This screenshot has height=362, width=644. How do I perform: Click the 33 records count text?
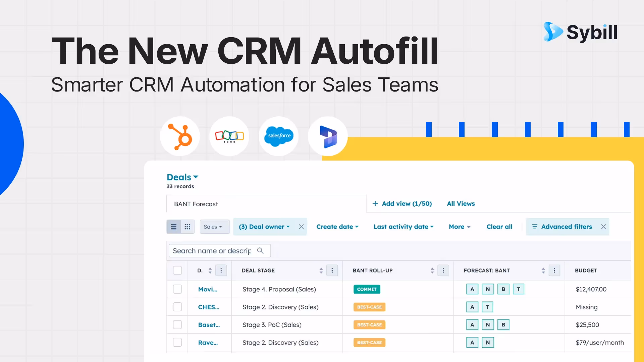pos(180,186)
